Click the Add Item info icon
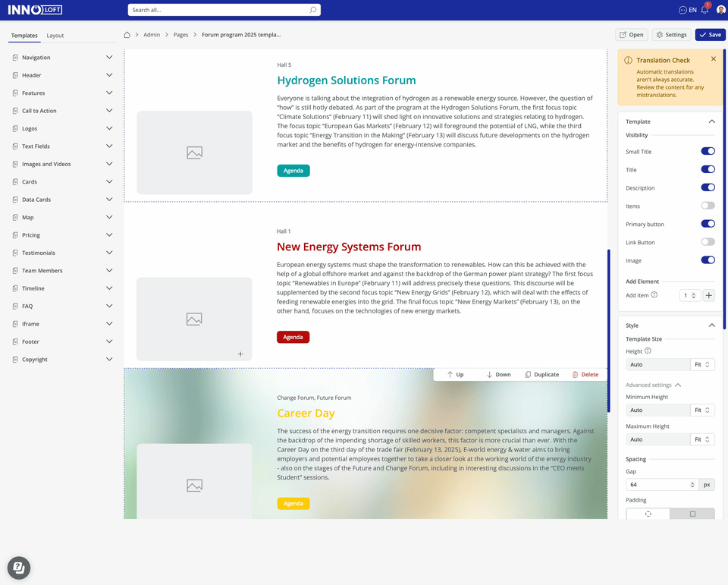728x585 pixels. (654, 295)
